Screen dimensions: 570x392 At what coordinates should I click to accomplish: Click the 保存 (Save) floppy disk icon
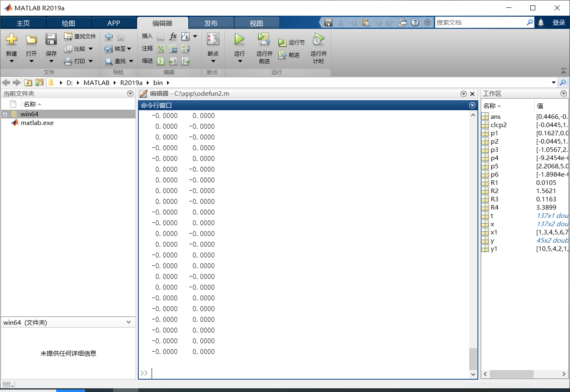click(x=51, y=39)
